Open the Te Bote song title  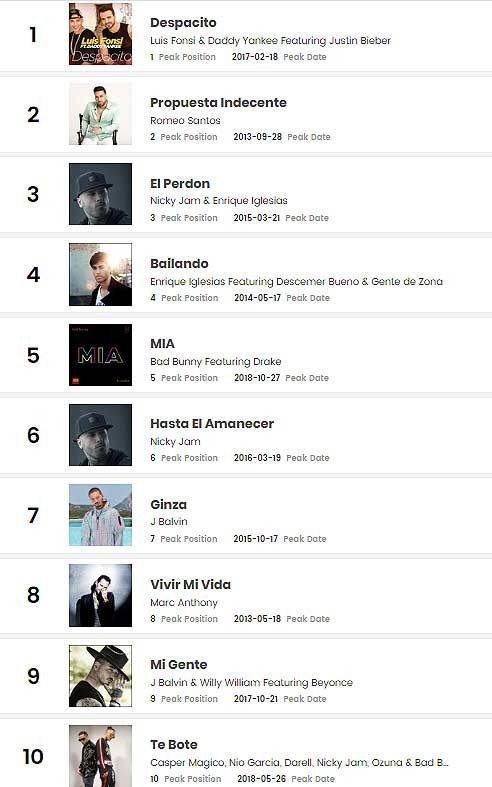[x=174, y=744]
